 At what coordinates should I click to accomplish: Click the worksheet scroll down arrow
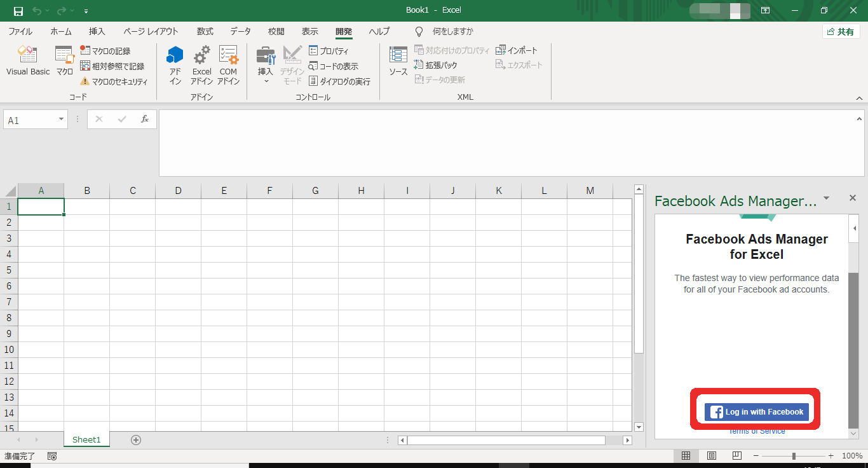(x=639, y=427)
